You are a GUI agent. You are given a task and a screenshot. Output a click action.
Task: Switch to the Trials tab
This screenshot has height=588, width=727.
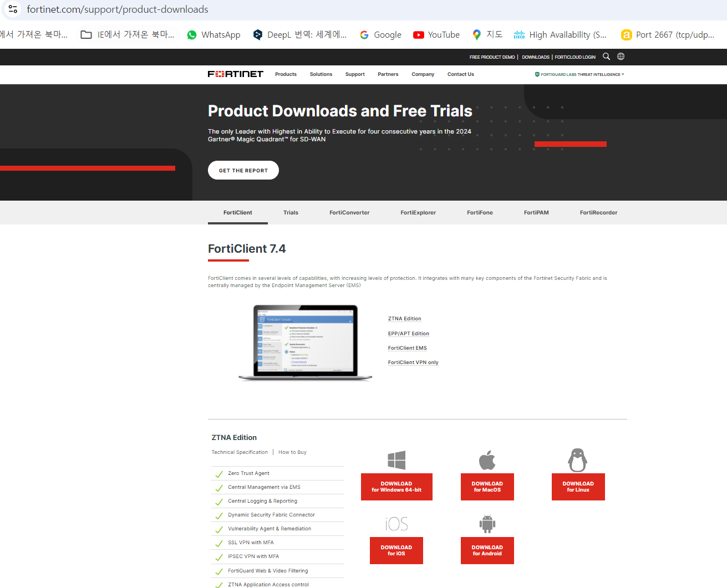click(291, 212)
